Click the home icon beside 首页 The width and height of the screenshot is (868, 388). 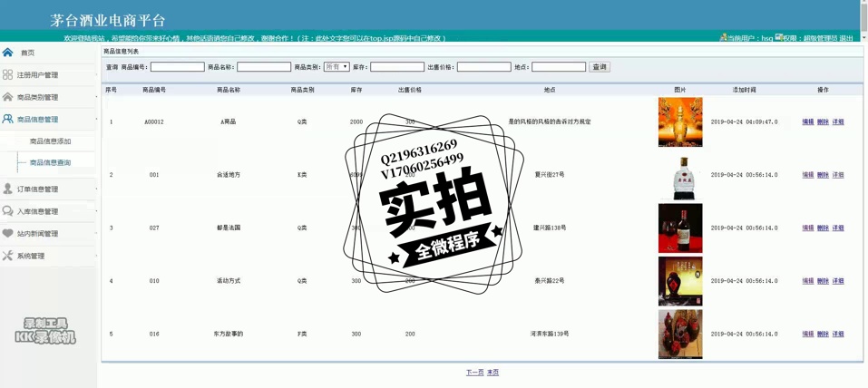pos(8,53)
